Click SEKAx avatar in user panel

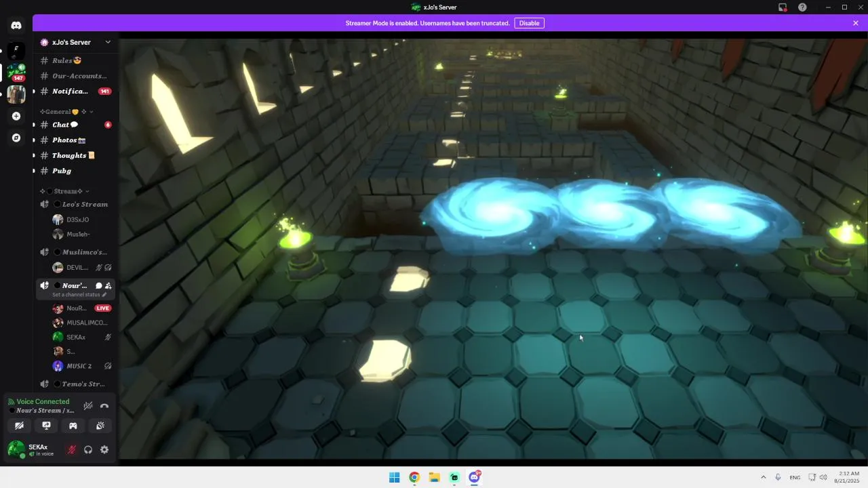tap(16, 449)
